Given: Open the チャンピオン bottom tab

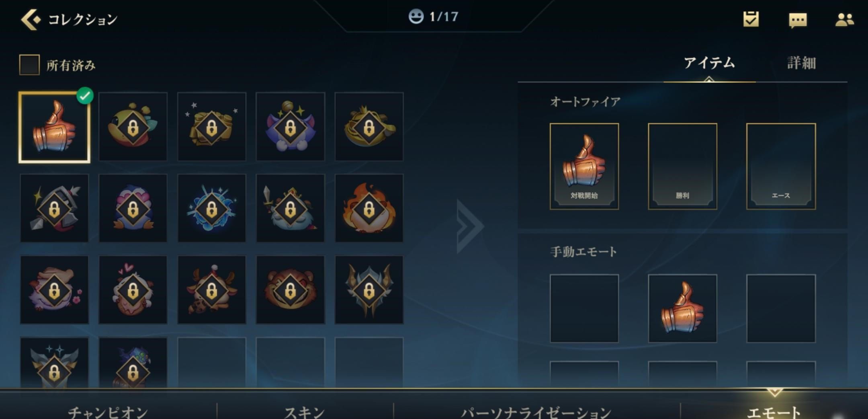Looking at the screenshot, I should [x=108, y=412].
